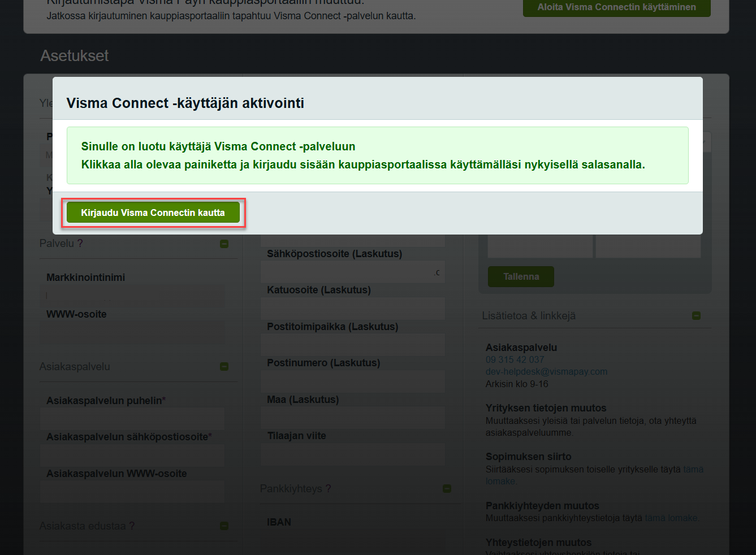Focus the Maa (Laskutus) field
This screenshot has height=555, width=756.
[353, 418]
